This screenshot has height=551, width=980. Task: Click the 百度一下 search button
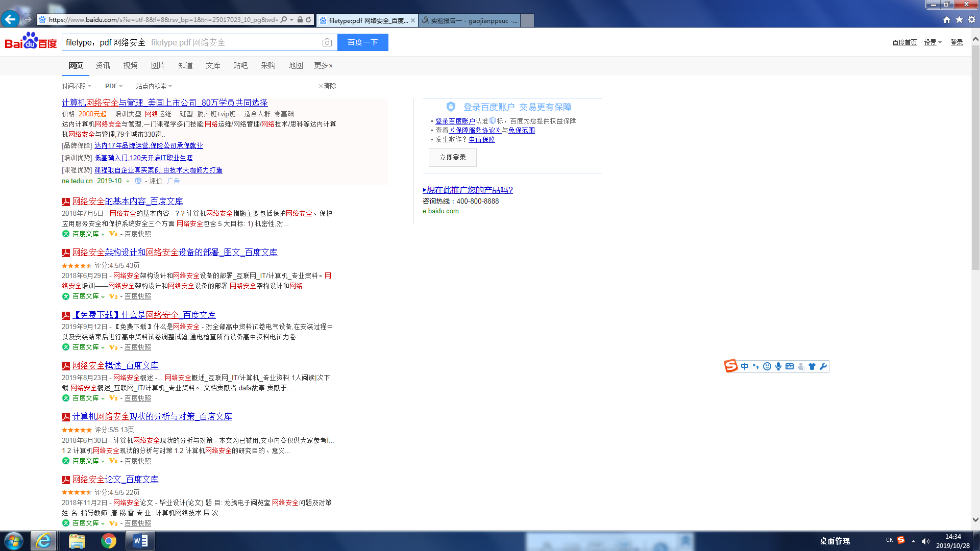point(362,42)
